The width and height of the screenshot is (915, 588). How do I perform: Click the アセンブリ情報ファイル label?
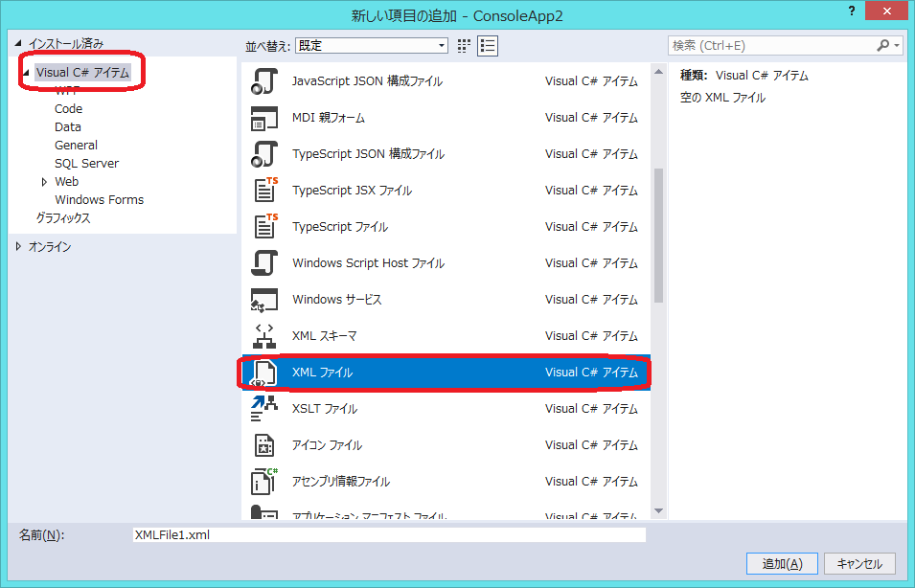coord(341,482)
